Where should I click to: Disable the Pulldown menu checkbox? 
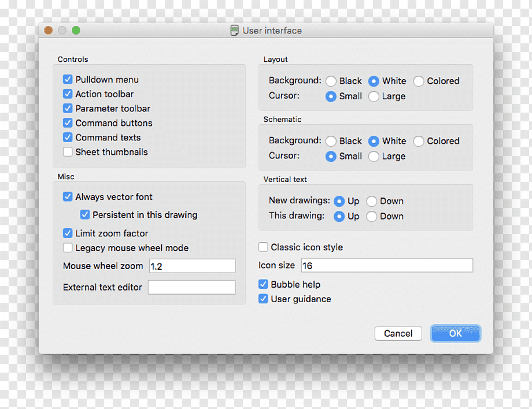(68, 79)
